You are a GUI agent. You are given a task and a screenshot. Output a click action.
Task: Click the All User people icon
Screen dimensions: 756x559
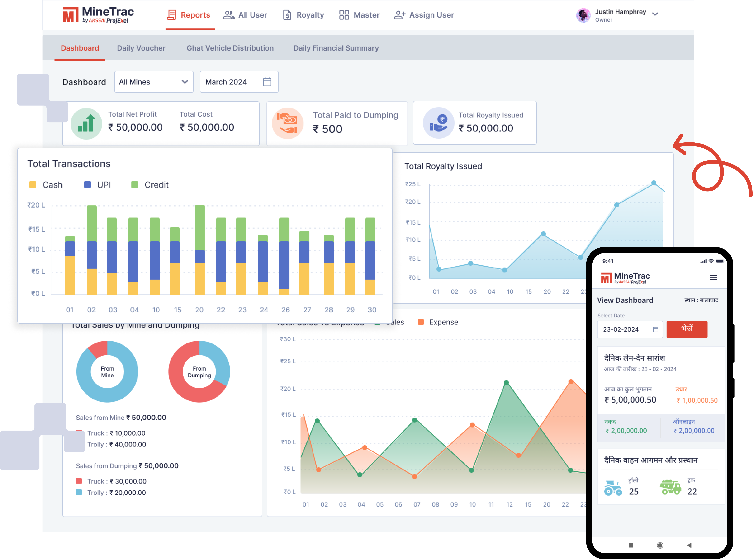click(229, 15)
